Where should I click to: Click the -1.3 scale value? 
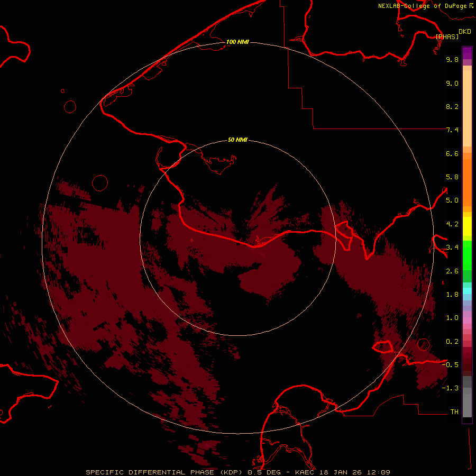(x=450, y=388)
